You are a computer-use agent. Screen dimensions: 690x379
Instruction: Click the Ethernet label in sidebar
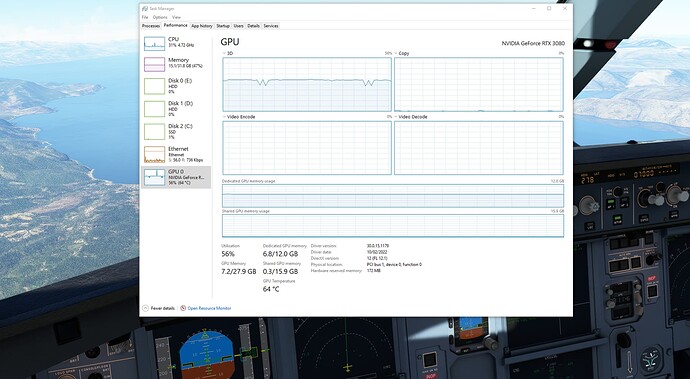(x=178, y=149)
